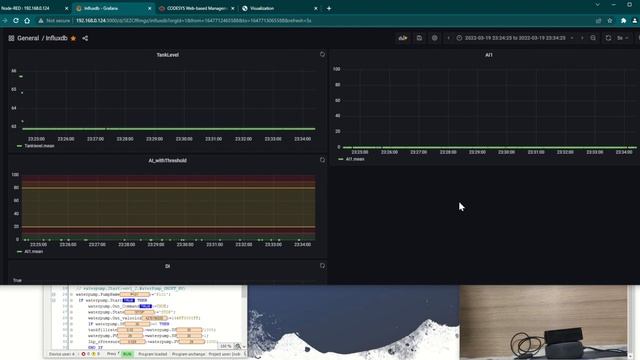Share this page from the address bar
The height and width of the screenshot is (360, 640).
598,20
